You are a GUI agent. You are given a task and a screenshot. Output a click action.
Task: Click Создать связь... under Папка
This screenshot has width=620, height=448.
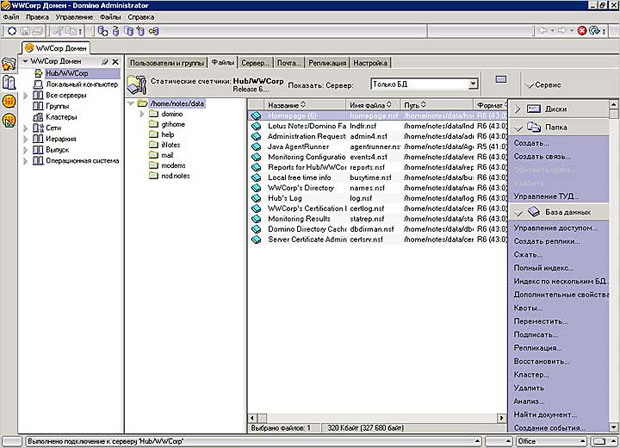(542, 157)
